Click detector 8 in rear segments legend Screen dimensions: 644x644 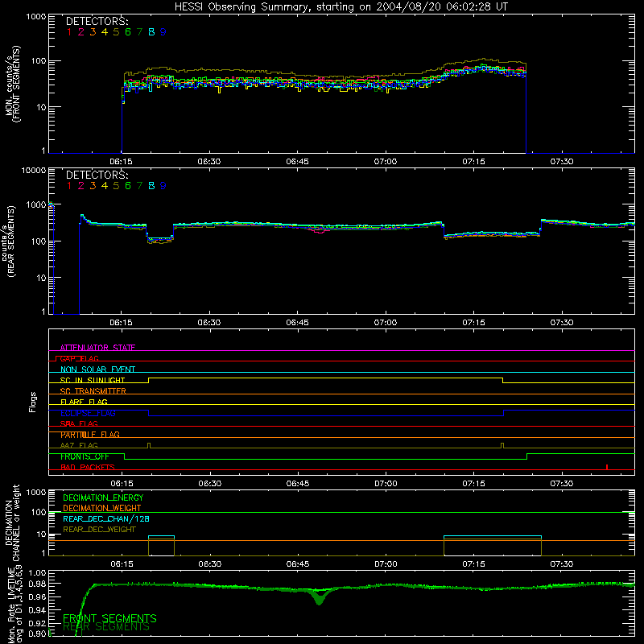click(151, 186)
